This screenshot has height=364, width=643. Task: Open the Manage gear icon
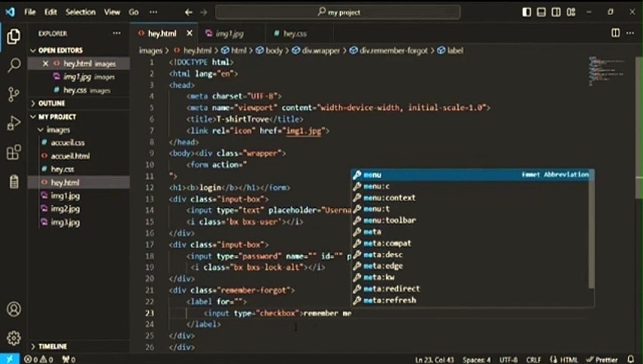14,338
